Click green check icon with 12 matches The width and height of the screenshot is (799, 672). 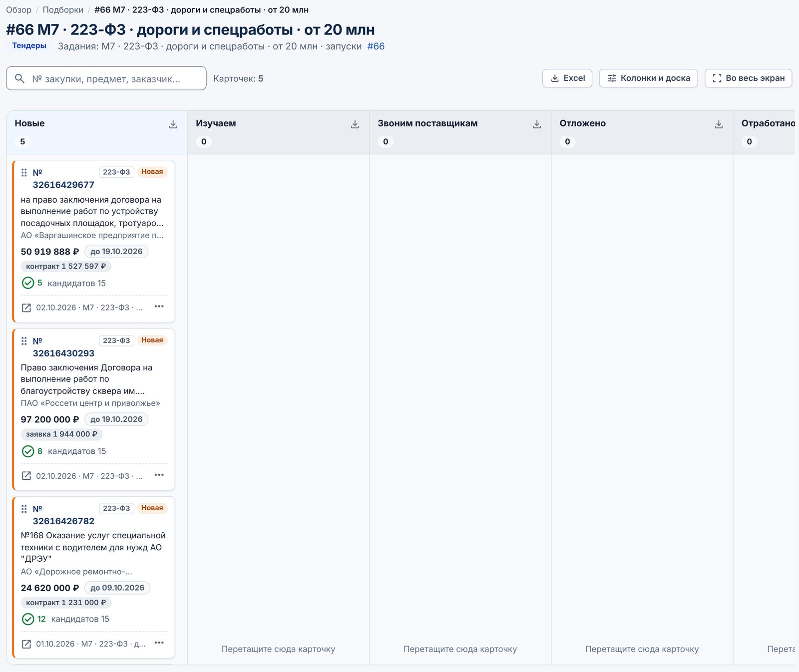pos(28,619)
